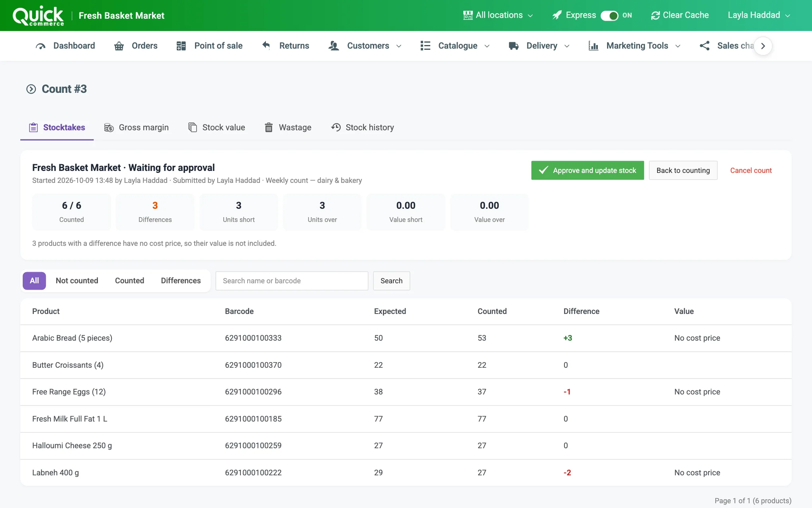Click barcode 6291000100222 for Labneh

[253, 473]
